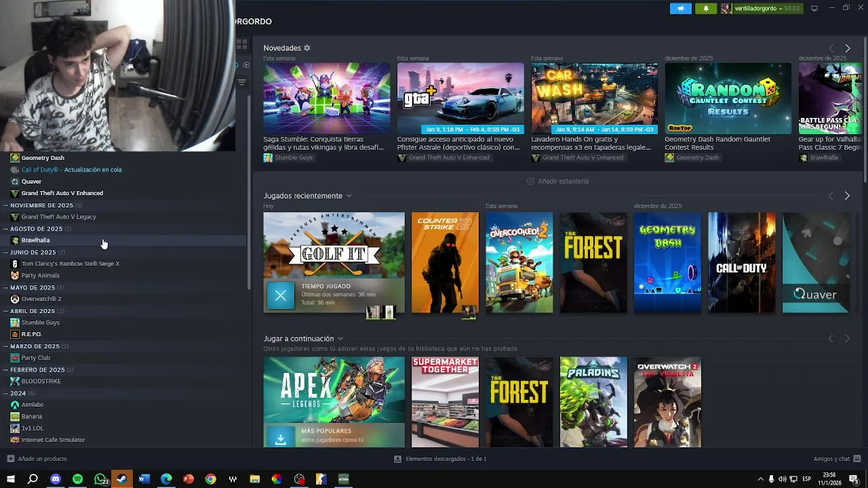This screenshot has width=868, height=488.
Task: Open the library filter options icon
Action: click(x=241, y=82)
